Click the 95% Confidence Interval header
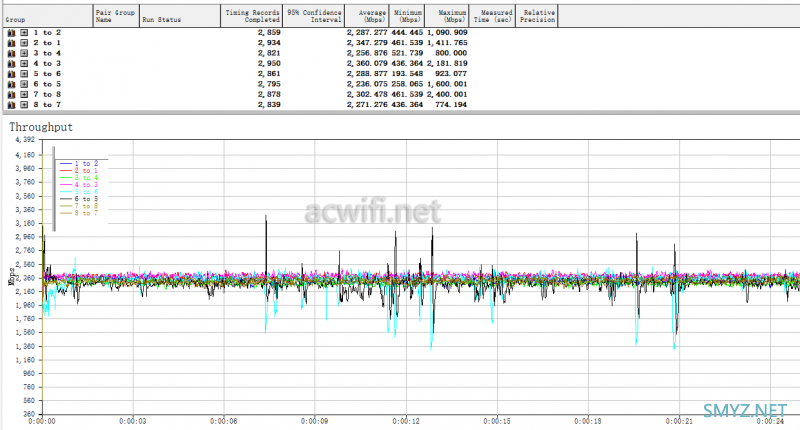This screenshot has width=800, height=430. tap(314, 16)
